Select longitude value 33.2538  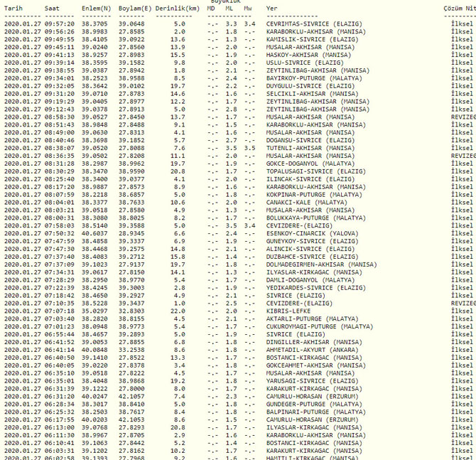click(131, 350)
